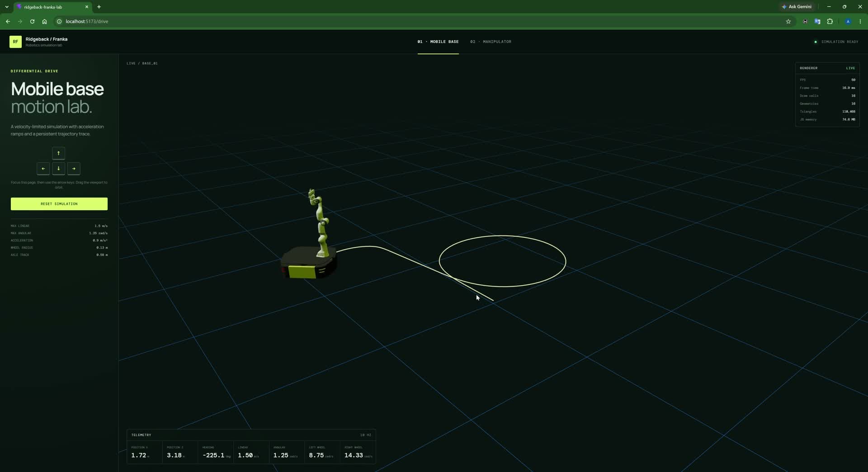Viewport: 868px width, 472px height.
Task: Click the Ask Gemini button
Action: click(797, 7)
